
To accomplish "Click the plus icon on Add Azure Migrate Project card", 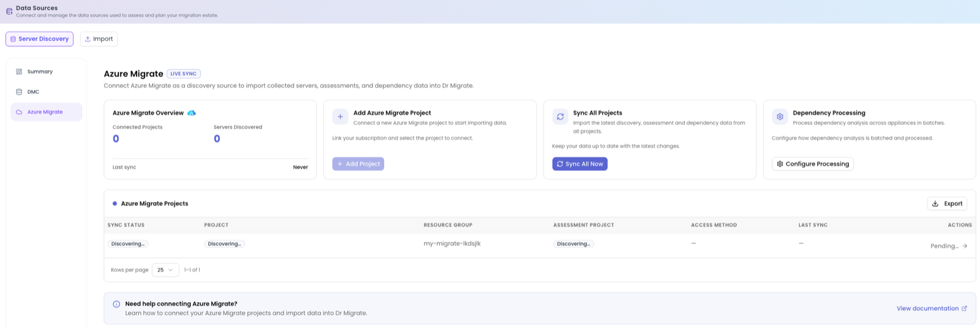I will tap(340, 116).
